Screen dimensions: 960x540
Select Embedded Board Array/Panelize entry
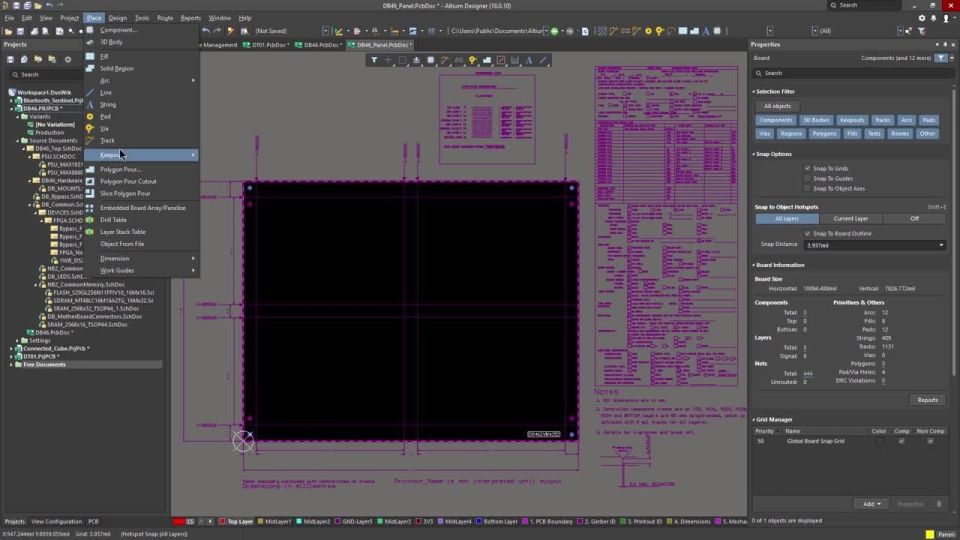click(x=141, y=208)
